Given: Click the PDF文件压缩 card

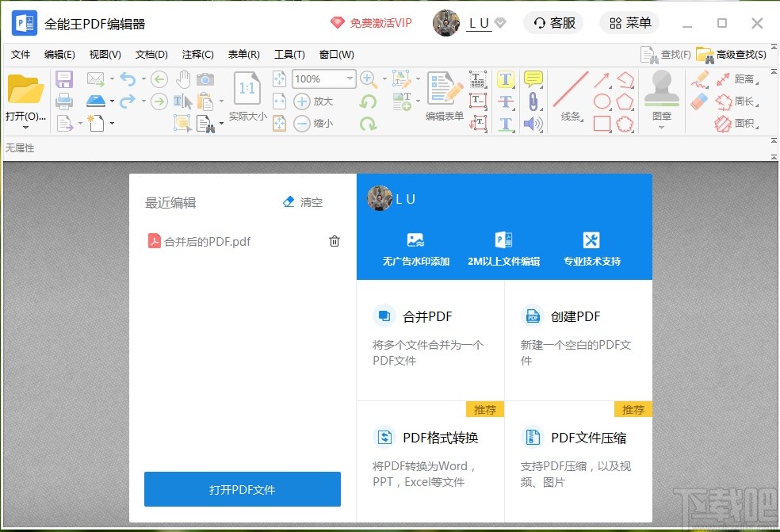Looking at the screenshot, I should pyautogui.click(x=579, y=461).
